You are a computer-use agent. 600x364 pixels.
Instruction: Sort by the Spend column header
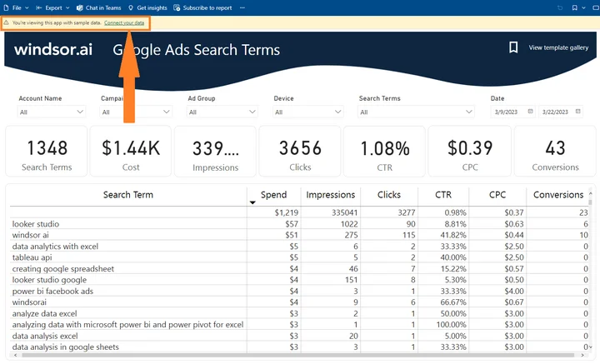pyautogui.click(x=273, y=195)
